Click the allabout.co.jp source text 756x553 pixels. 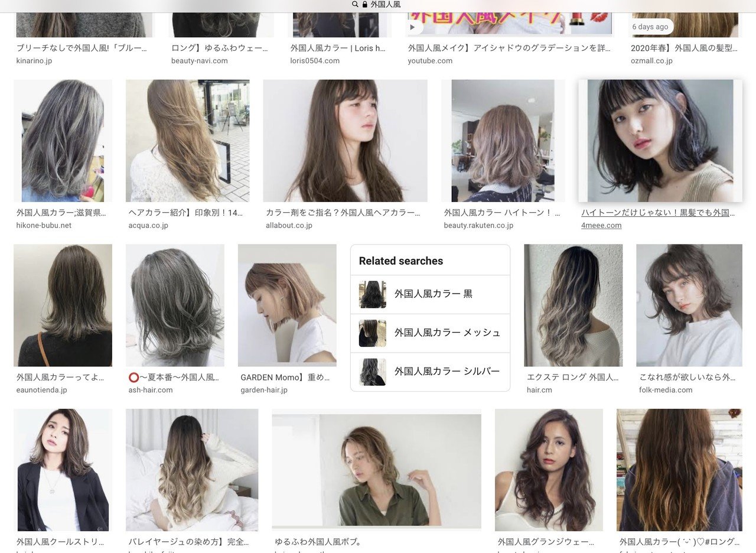pos(289,225)
